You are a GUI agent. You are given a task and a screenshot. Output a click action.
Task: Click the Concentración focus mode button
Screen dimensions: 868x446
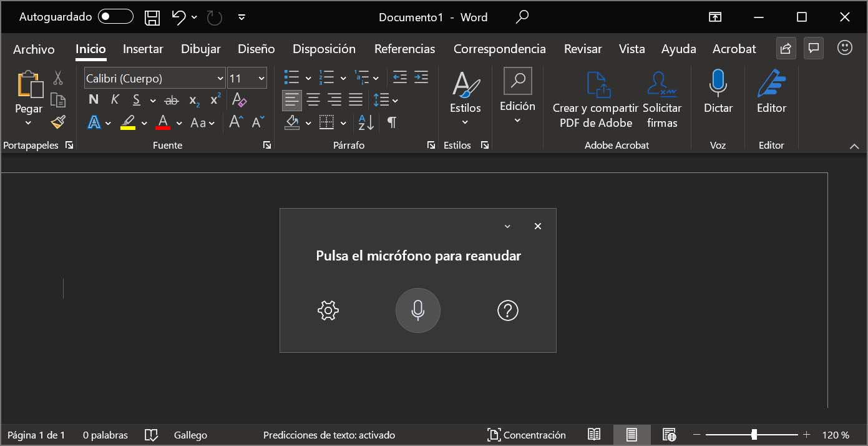[x=527, y=435]
